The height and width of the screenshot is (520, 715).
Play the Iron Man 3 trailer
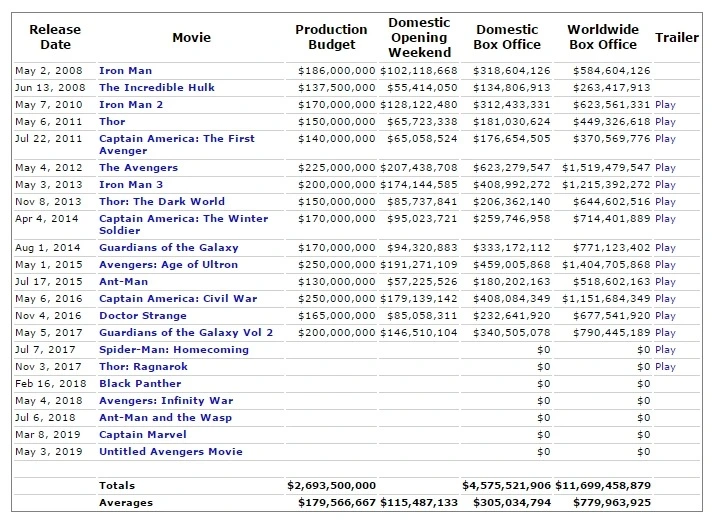coord(665,185)
